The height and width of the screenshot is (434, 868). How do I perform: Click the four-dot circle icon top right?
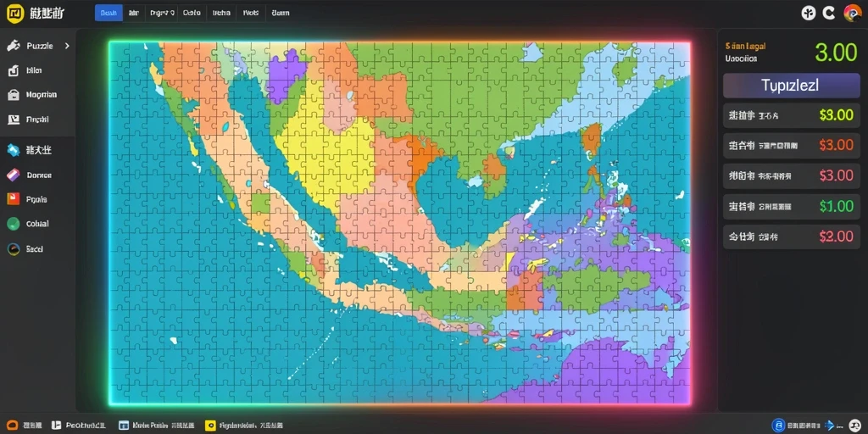pyautogui.click(x=809, y=14)
